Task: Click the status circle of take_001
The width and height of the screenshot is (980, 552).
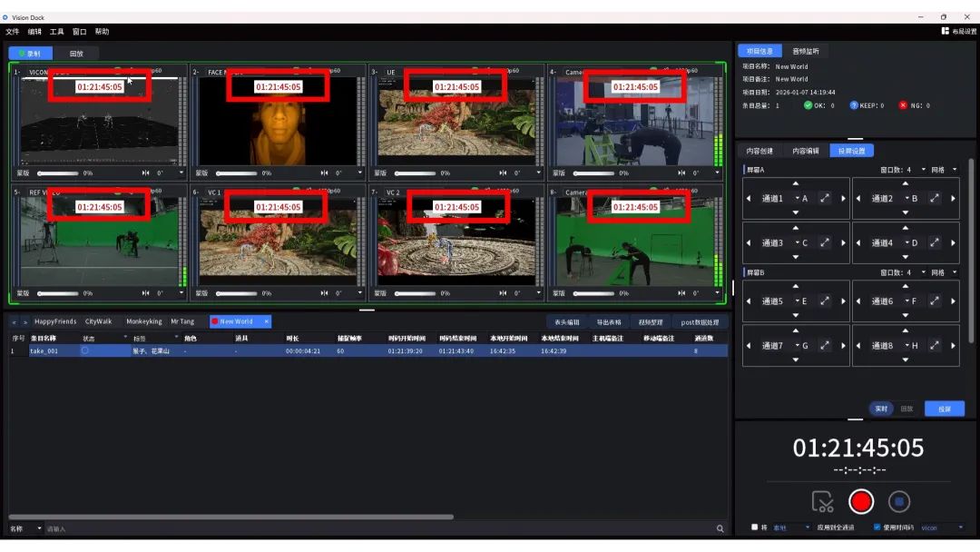Action: (85, 350)
